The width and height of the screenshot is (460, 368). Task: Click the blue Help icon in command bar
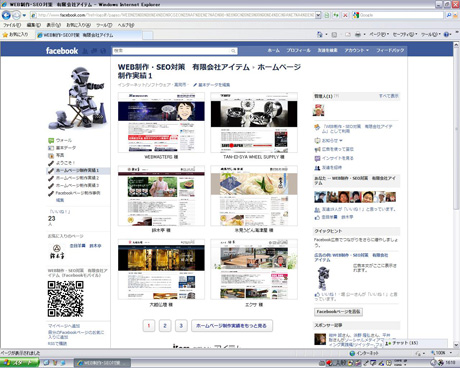(446, 34)
